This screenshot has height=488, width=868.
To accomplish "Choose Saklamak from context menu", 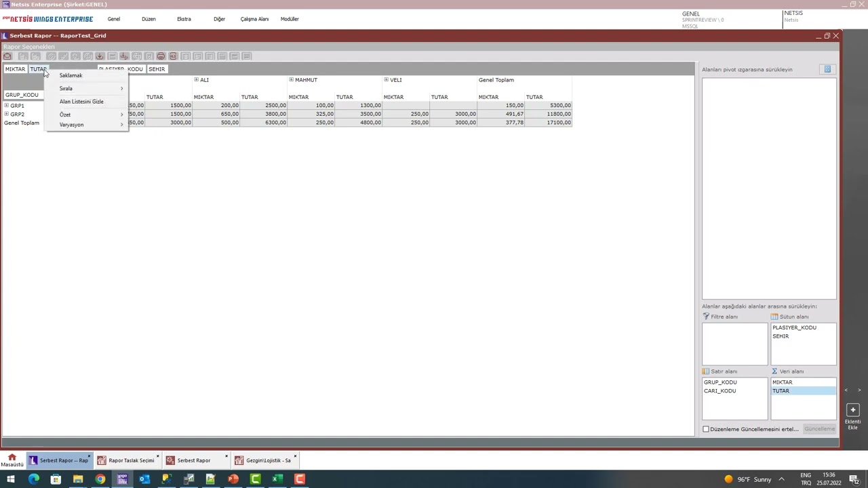I will pos(87,75).
